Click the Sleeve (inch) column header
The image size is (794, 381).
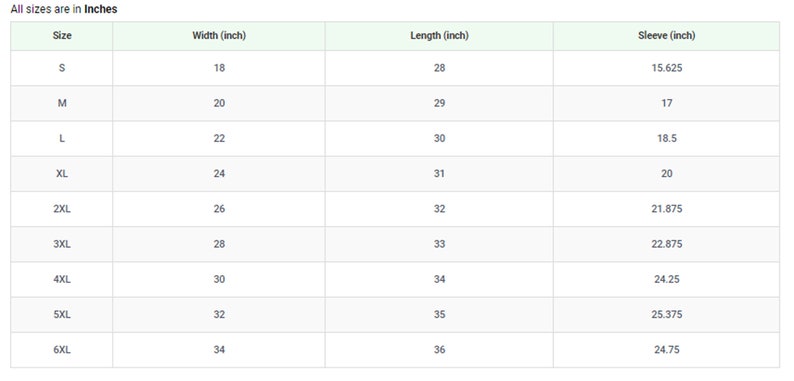[666, 35]
